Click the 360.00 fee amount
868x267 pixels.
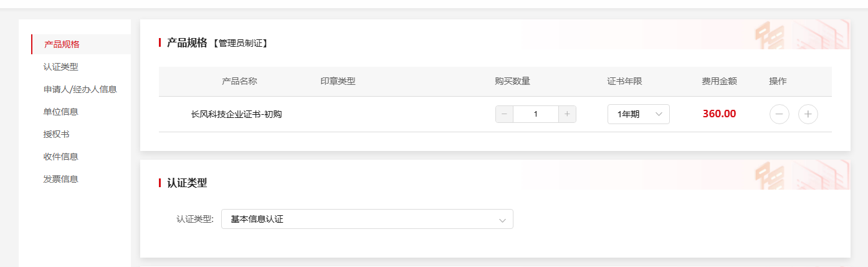point(719,114)
